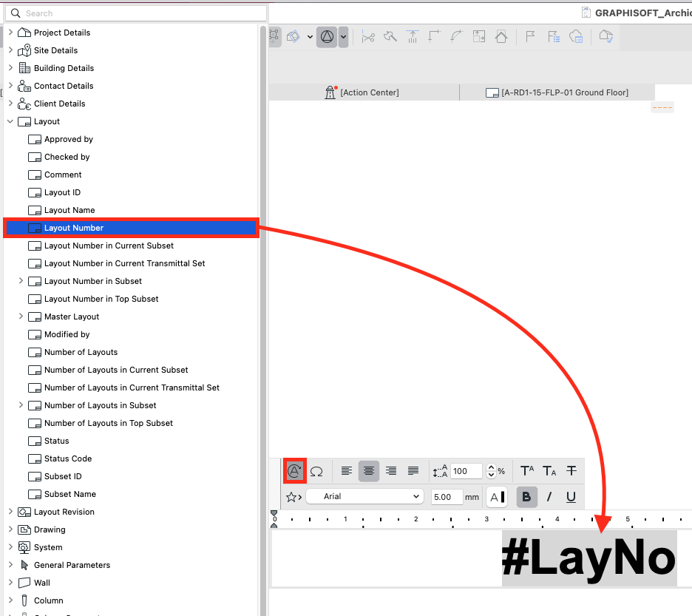Select the Trim (scissors) tool
The image size is (692, 616).
[x=367, y=37]
